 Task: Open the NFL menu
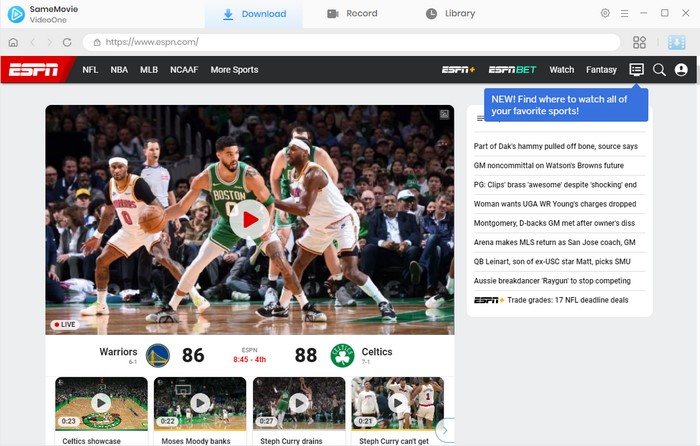pos(90,70)
